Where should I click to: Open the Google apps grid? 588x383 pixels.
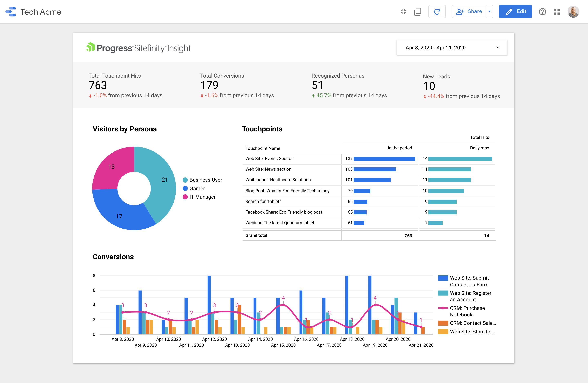tap(556, 12)
